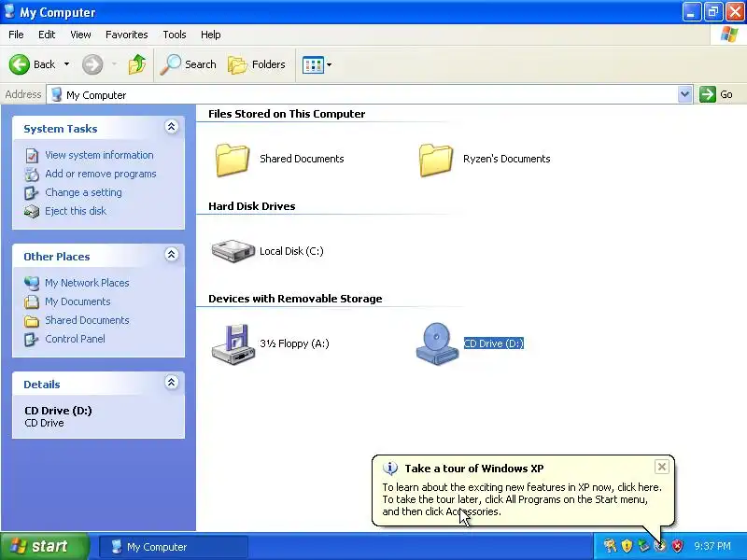Open My Documents link in Other Places

[78, 301]
